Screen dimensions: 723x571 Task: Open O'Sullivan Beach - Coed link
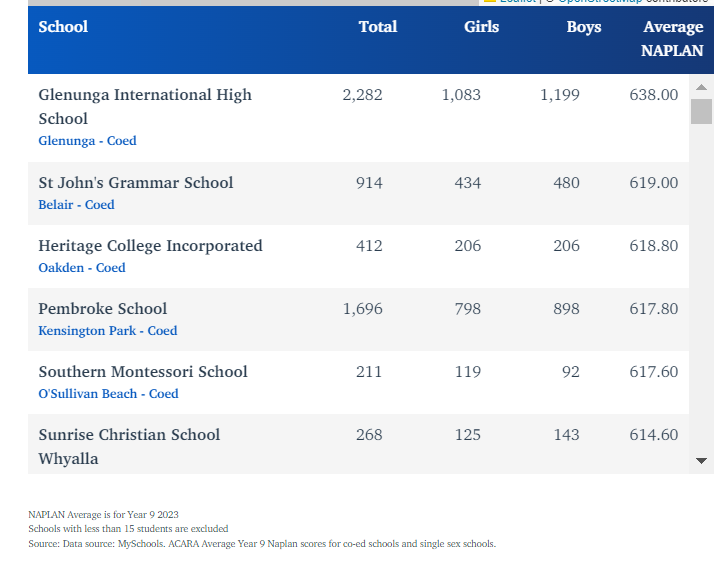108,394
